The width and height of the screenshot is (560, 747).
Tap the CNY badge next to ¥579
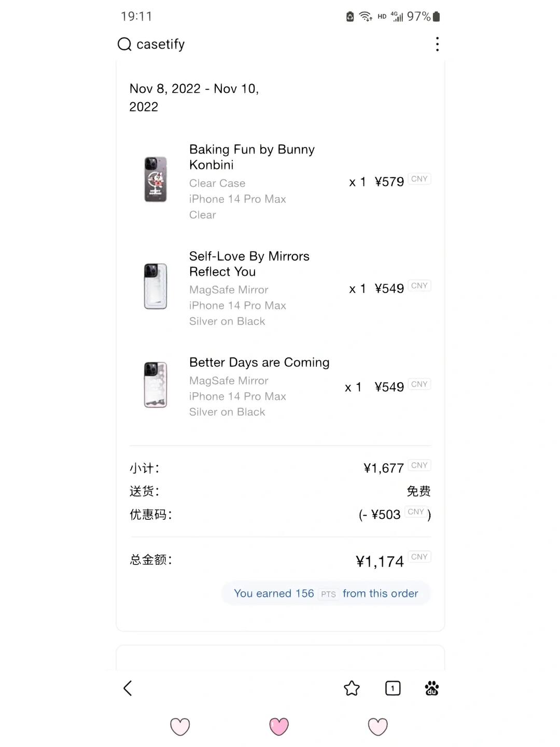coord(419,179)
